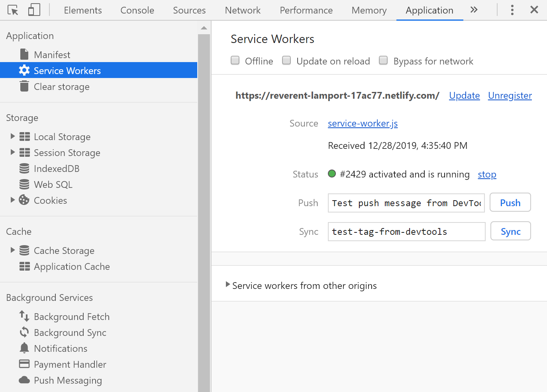The image size is (547, 392).
Task: Click the Notifications bell icon
Action: click(24, 348)
